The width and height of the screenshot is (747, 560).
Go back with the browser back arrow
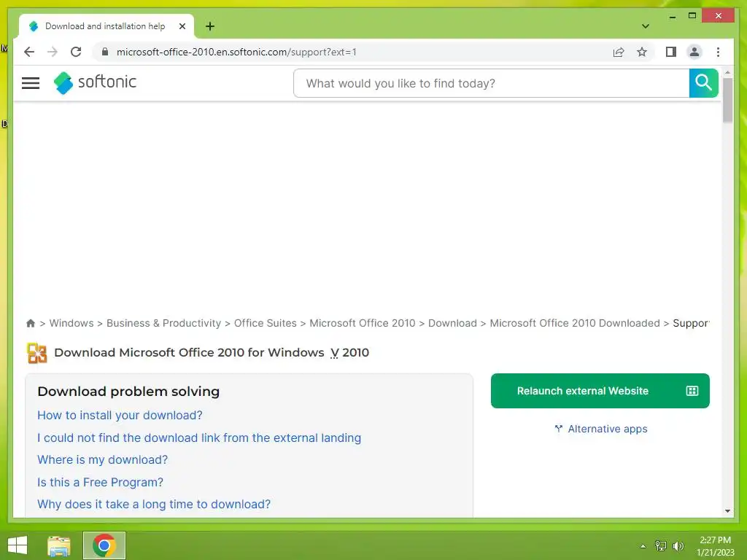pos(29,52)
